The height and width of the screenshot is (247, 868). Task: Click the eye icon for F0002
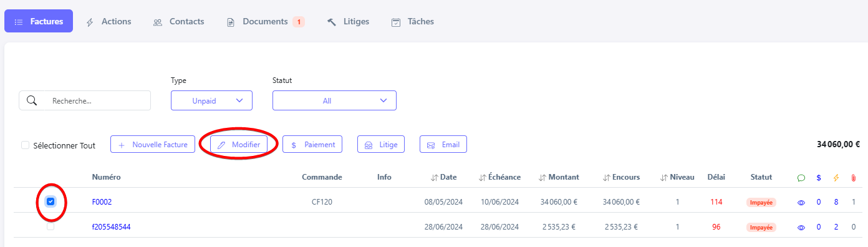coord(801,202)
